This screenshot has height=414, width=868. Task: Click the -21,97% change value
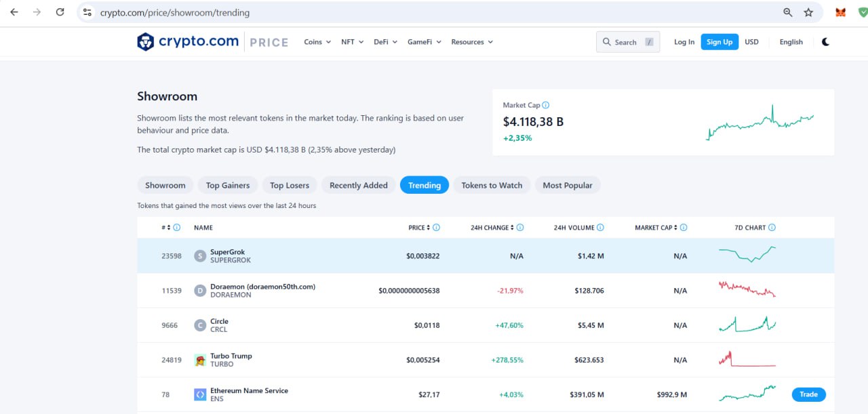tap(511, 291)
